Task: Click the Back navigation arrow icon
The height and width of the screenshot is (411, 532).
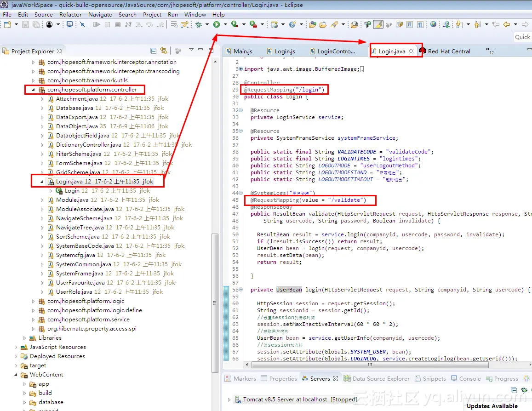Action: tap(507, 24)
